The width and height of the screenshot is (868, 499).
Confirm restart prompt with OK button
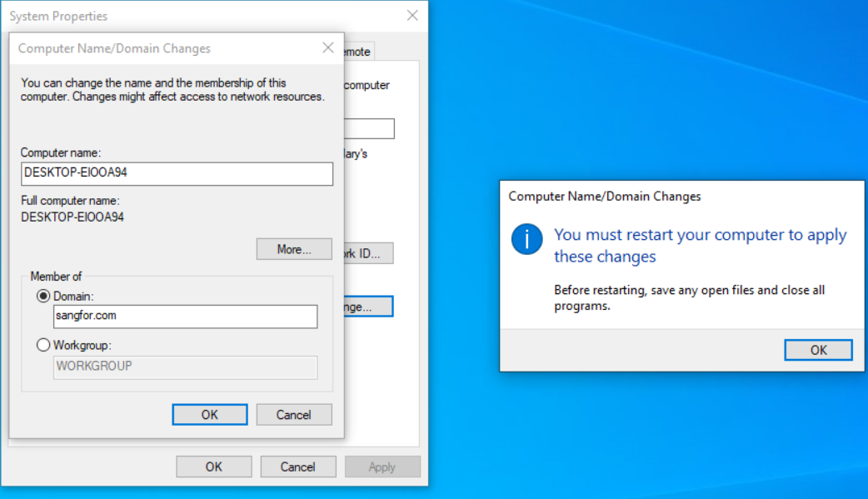click(818, 350)
